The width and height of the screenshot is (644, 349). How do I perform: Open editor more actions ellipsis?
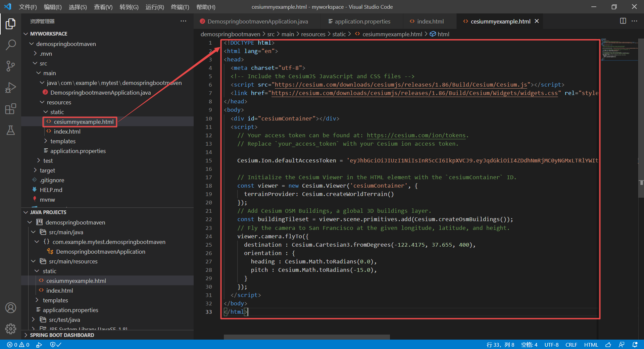coord(634,21)
